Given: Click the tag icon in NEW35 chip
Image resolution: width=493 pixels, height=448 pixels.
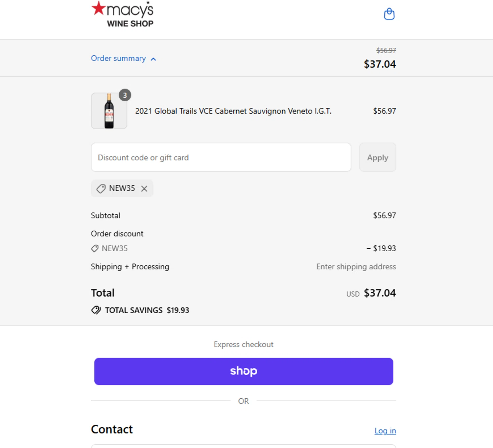Looking at the screenshot, I should tap(101, 188).
